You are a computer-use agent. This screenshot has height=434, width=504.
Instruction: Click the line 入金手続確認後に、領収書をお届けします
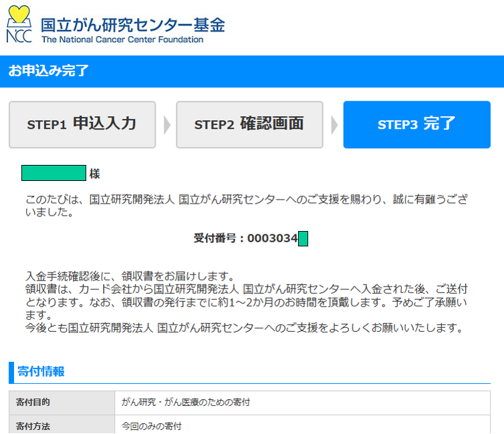(130, 276)
